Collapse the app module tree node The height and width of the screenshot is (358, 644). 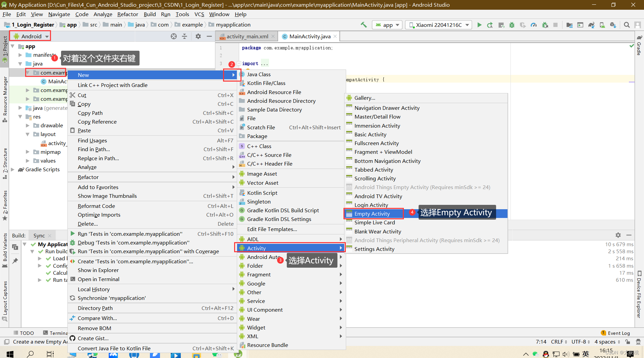pos(13,46)
